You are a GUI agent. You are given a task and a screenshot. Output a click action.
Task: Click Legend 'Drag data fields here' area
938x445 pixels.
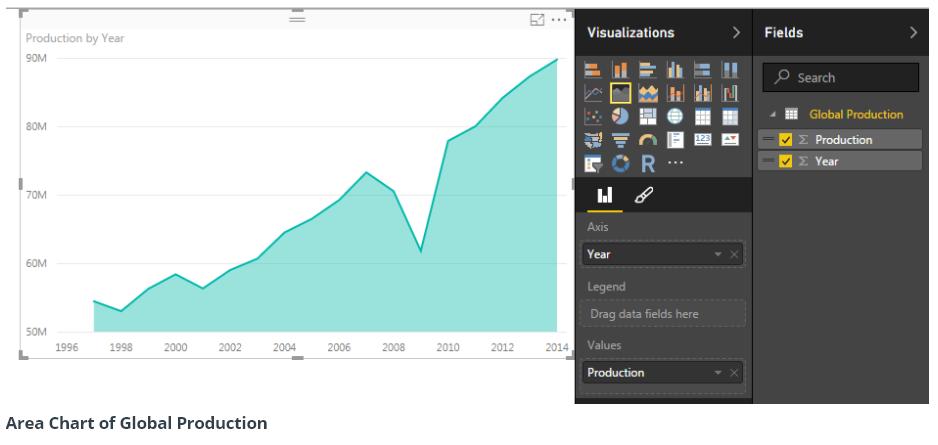tap(663, 313)
